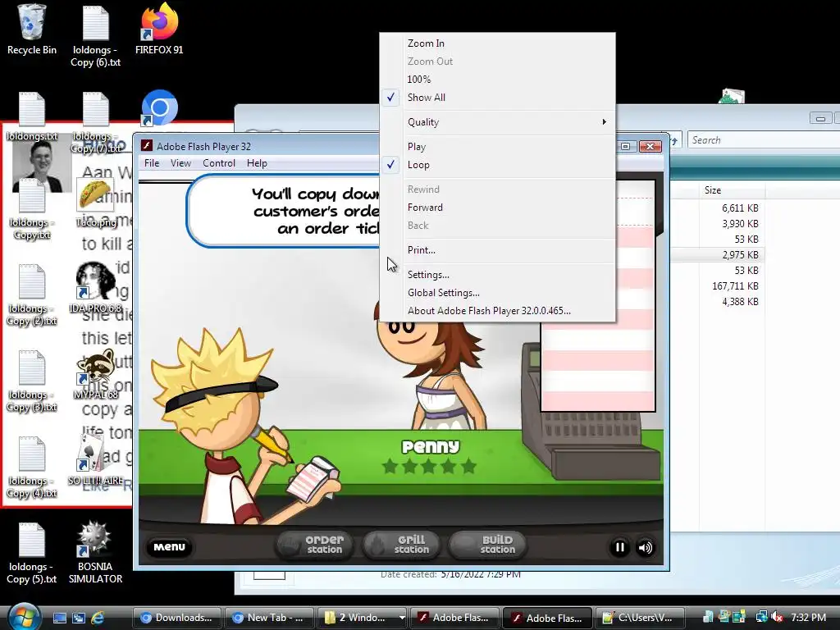Click About Adobe Flash Player 32.0.0.465...
The width and height of the screenshot is (840, 630).
(x=497, y=311)
